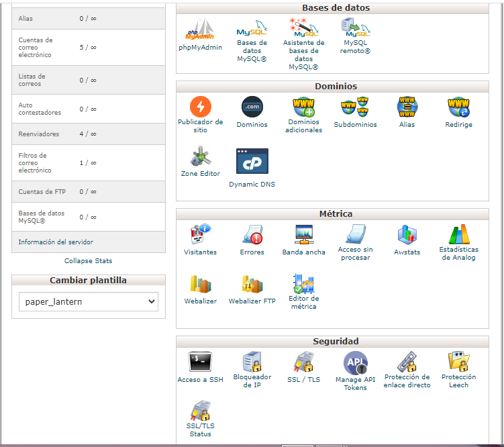Viewport: 504px width, 447px height.
Task: Collapse the Bases de datos section header
Action: 336,8
